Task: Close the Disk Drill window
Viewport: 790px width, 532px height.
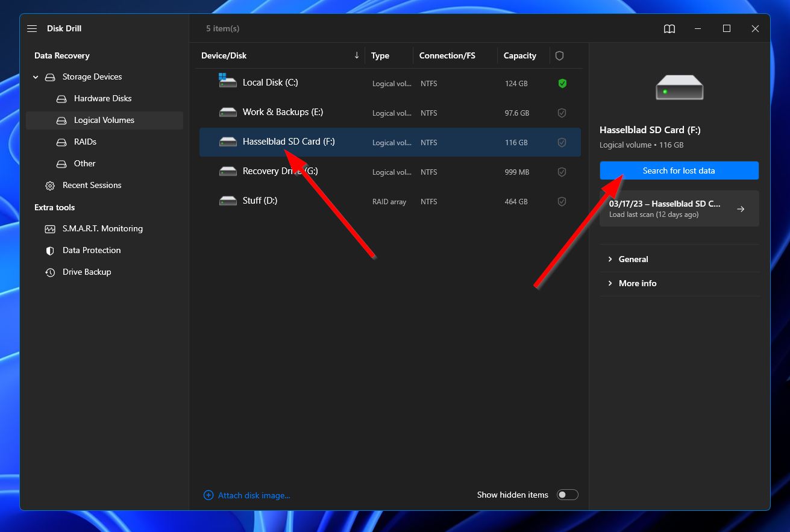Action: (755, 28)
